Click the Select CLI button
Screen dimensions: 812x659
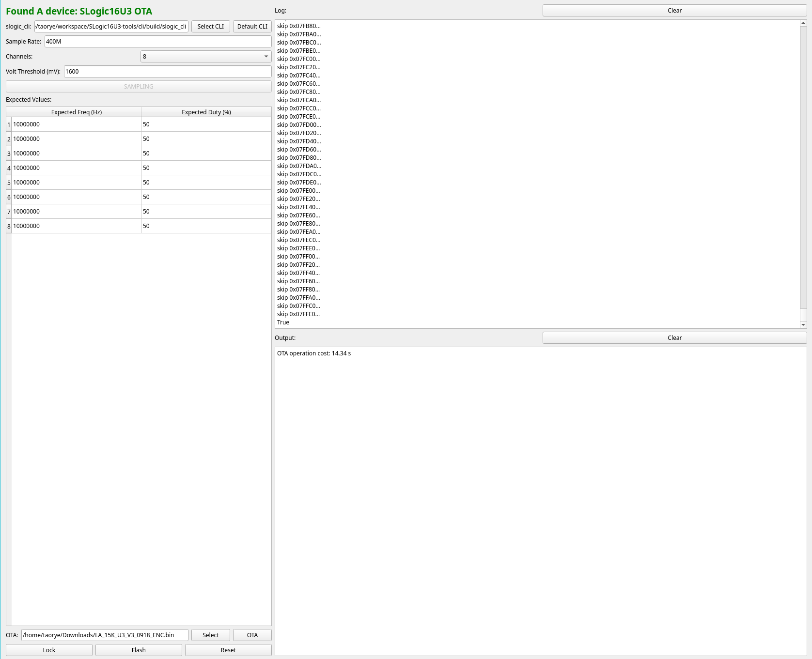[x=210, y=27]
